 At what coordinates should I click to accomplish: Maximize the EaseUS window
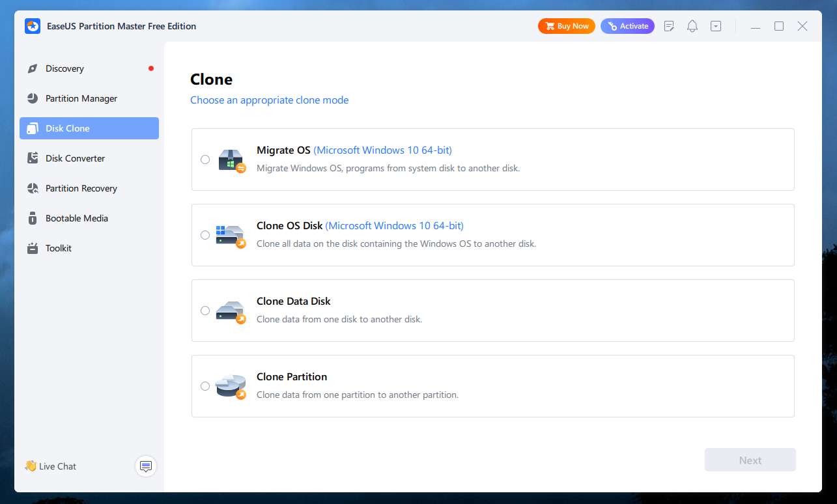pyautogui.click(x=779, y=26)
